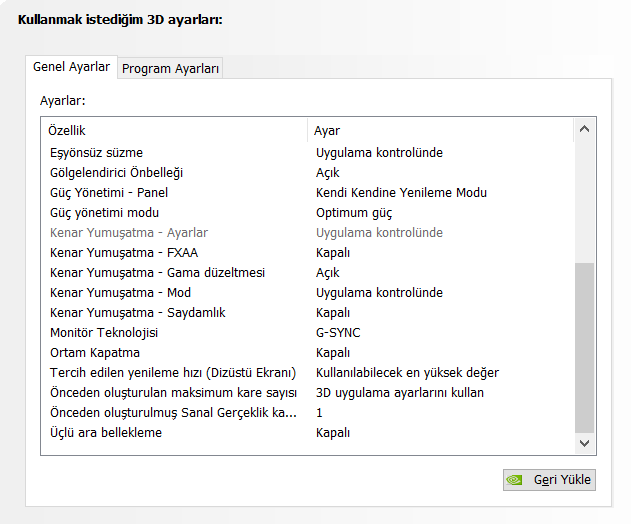Select the Kenar Yumuşatma - Saydamlık row
The height and width of the screenshot is (524, 631).
(137, 313)
